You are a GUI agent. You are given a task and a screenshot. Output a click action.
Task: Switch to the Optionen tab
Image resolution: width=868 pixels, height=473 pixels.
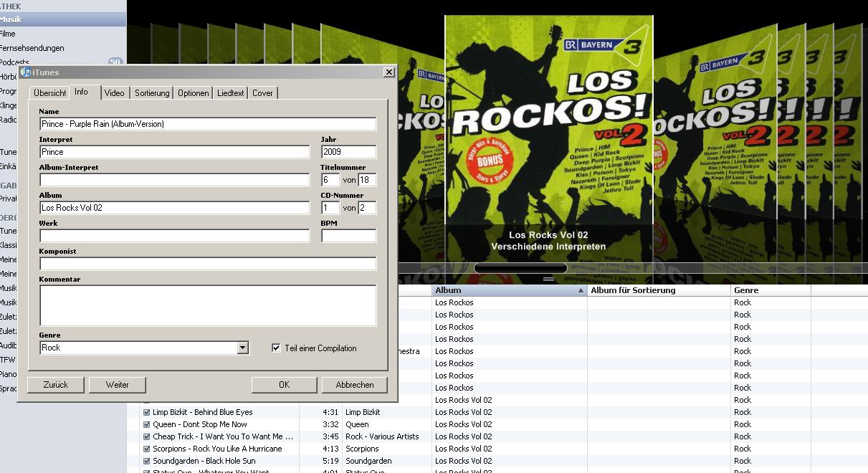pos(193,92)
